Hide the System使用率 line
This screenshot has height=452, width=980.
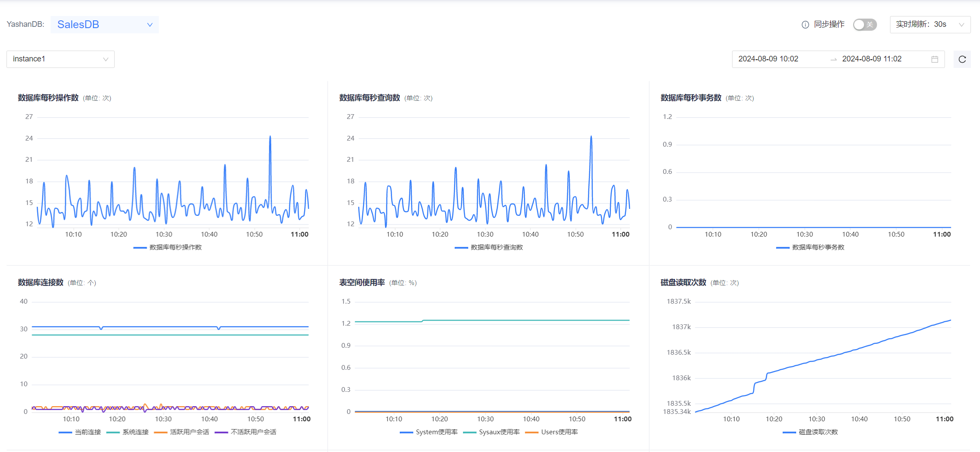428,432
